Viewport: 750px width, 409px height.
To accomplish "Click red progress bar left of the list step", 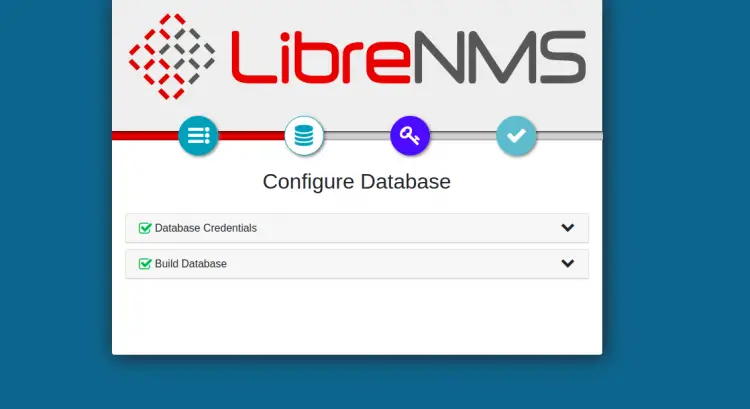I will [144, 136].
